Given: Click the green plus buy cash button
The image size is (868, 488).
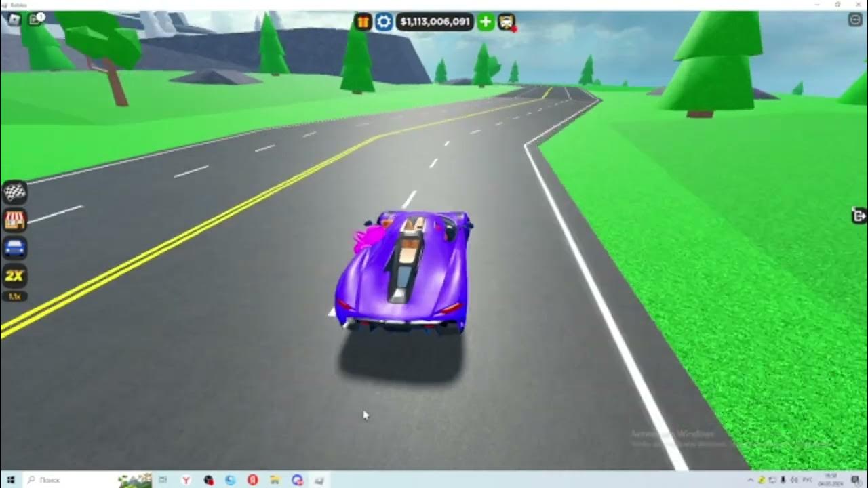Looking at the screenshot, I should tap(486, 22).
